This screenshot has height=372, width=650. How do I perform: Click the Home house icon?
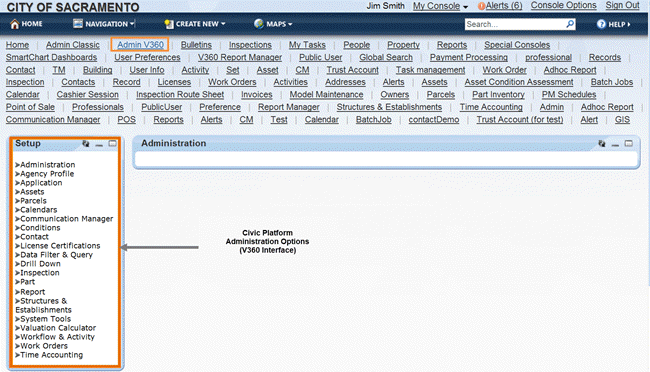(15, 24)
